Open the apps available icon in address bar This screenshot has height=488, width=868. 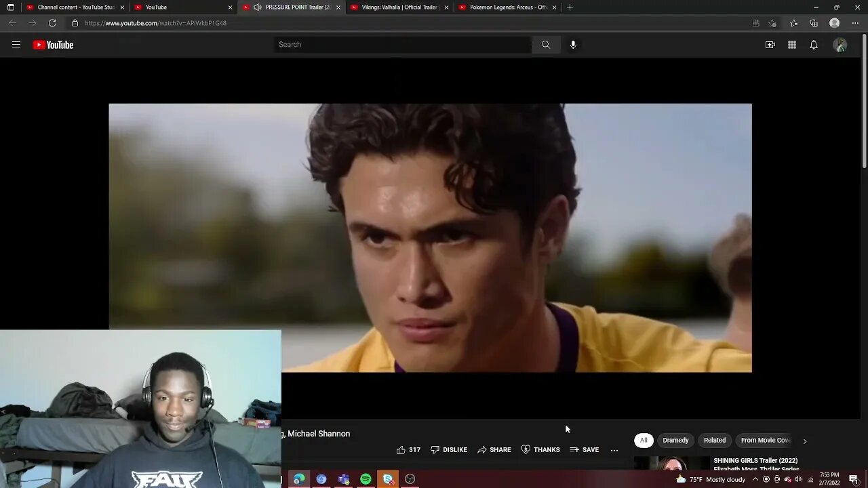[755, 23]
